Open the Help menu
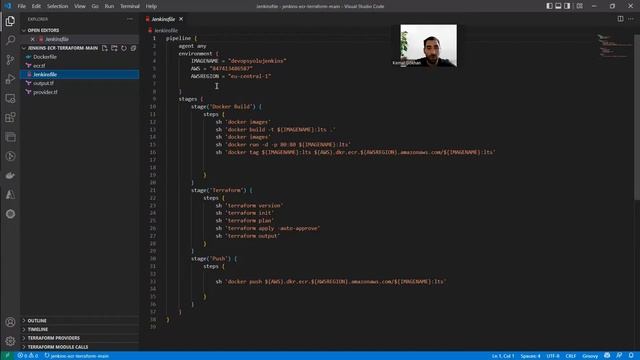The image size is (640, 360). click(x=151, y=6)
